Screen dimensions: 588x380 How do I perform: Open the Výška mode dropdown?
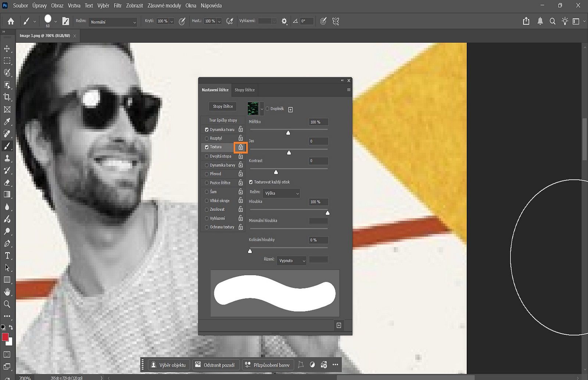pyautogui.click(x=281, y=193)
